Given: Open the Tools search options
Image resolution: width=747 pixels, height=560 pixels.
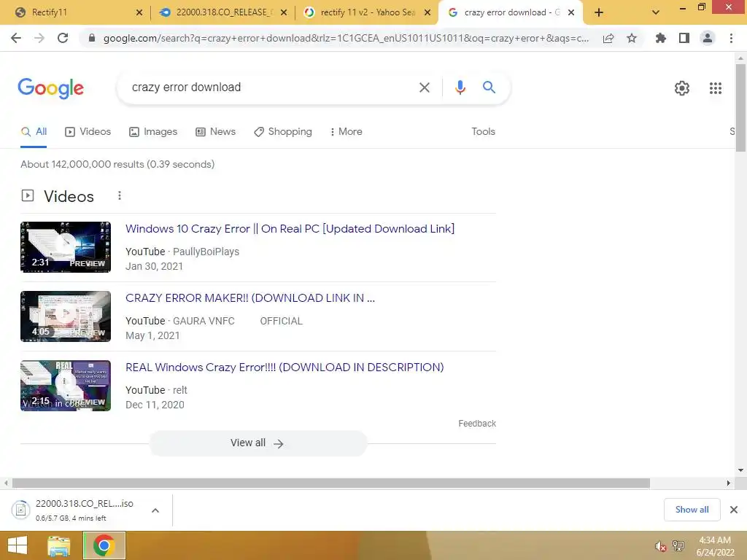Looking at the screenshot, I should coord(483,132).
